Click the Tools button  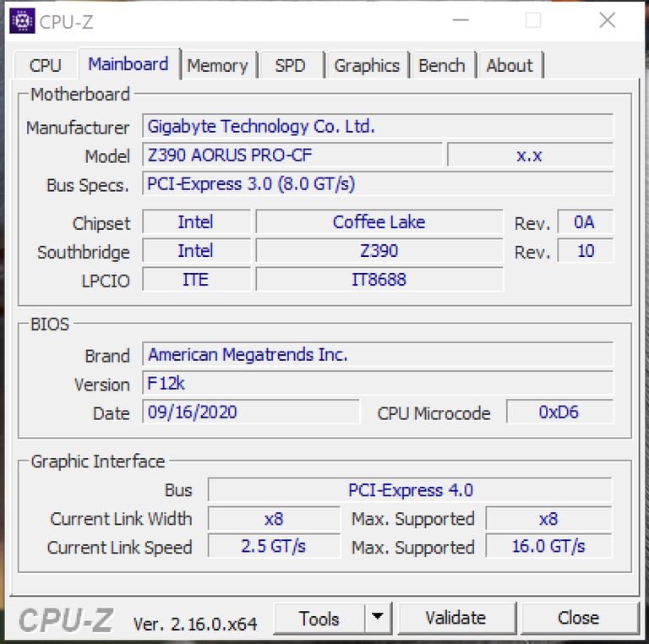tap(319, 619)
